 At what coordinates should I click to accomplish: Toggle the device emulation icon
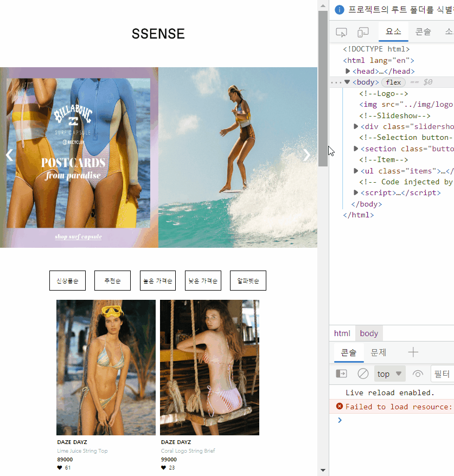point(363,32)
